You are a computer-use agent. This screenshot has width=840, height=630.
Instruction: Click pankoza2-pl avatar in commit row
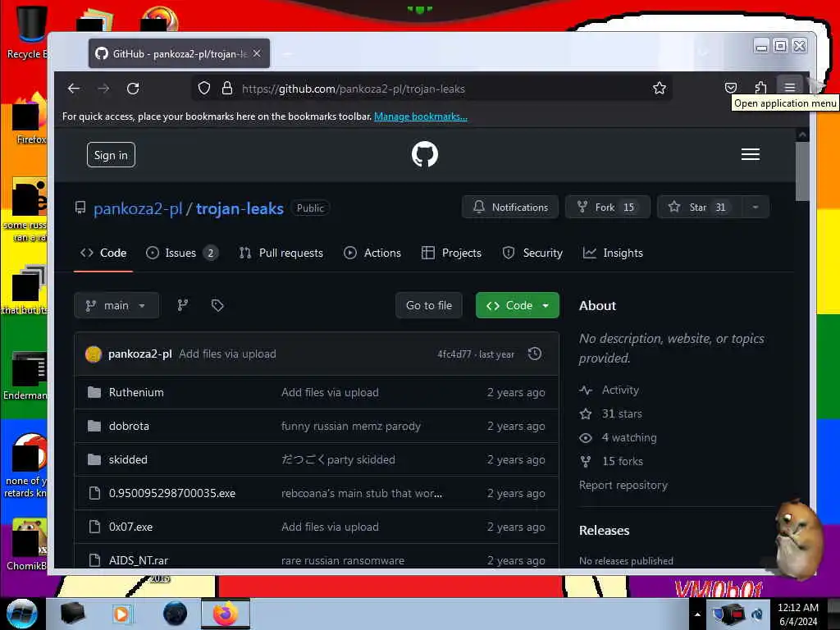click(x=94, y=354)
